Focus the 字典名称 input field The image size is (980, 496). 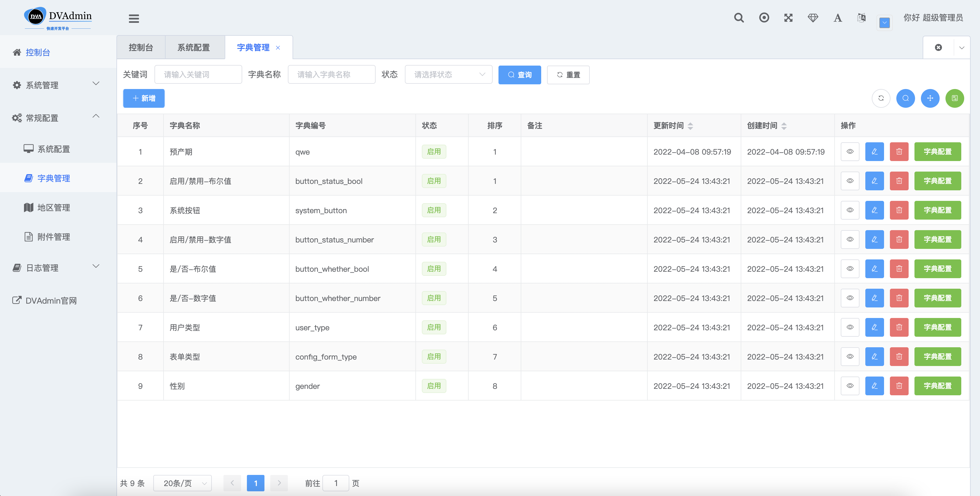click(331, 75)
